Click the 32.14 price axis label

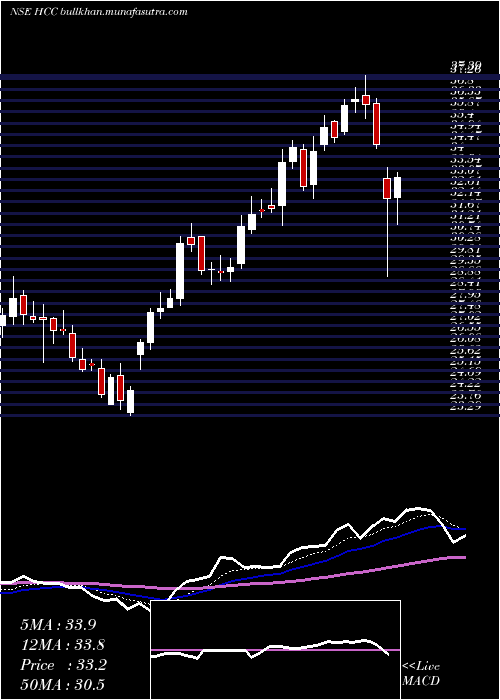pos(466,193)
